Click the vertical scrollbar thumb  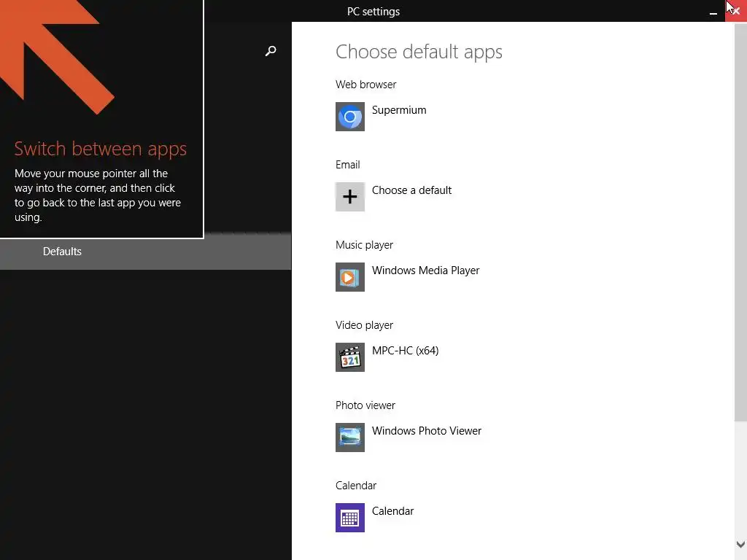(x=740, y=222)
